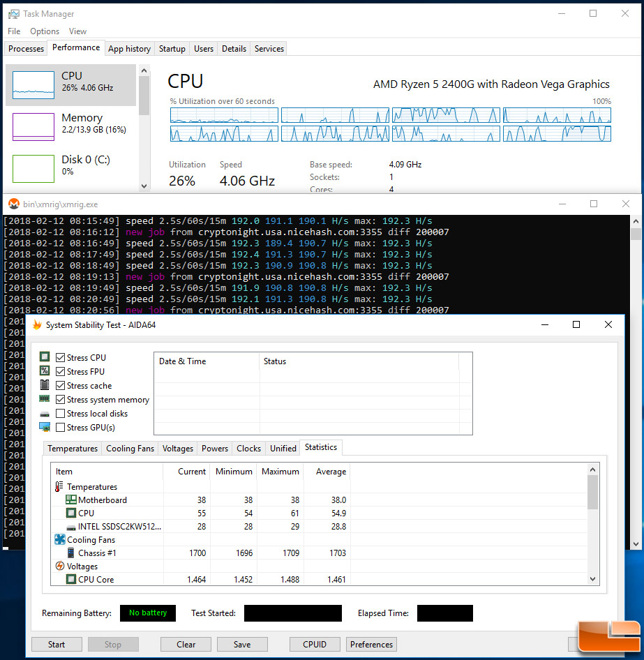Viewport: 644px width, 660px height.
Task: Open the Options menu in Task Manager
Action: 45,31
